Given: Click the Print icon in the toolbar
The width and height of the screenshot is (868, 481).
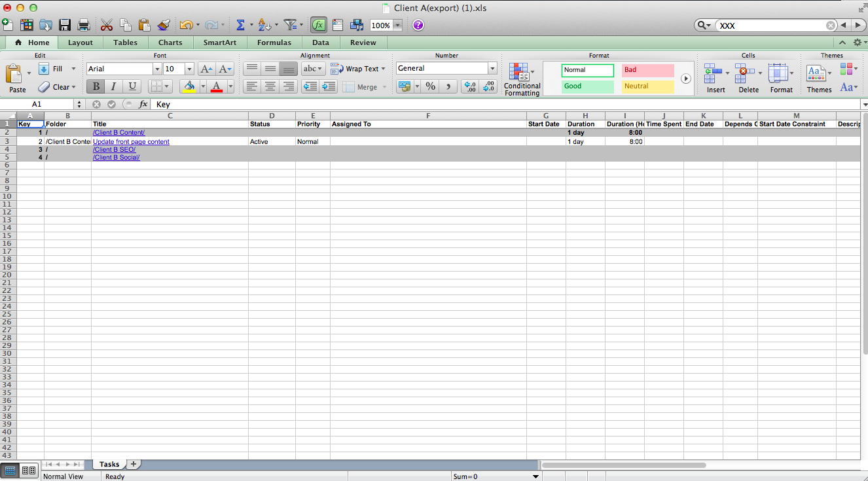Looking at the screenshot, I should [83, 25].
